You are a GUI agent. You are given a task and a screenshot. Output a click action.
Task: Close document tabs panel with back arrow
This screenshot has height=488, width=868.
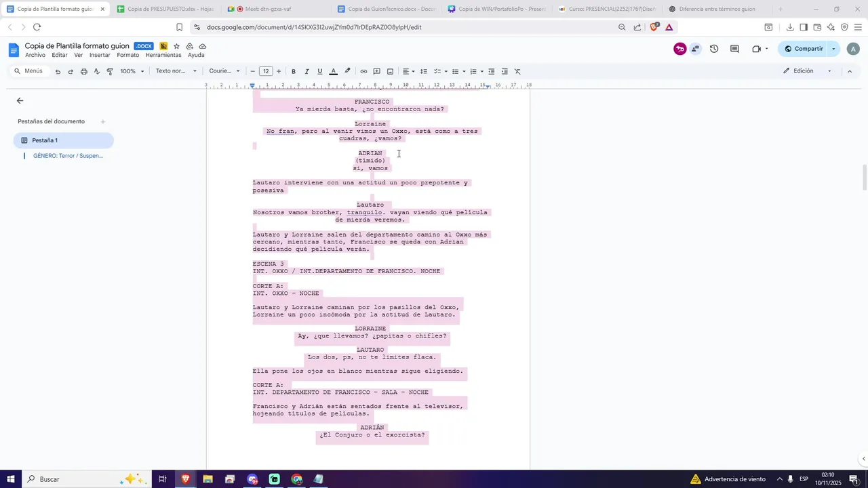coord(20,100)
